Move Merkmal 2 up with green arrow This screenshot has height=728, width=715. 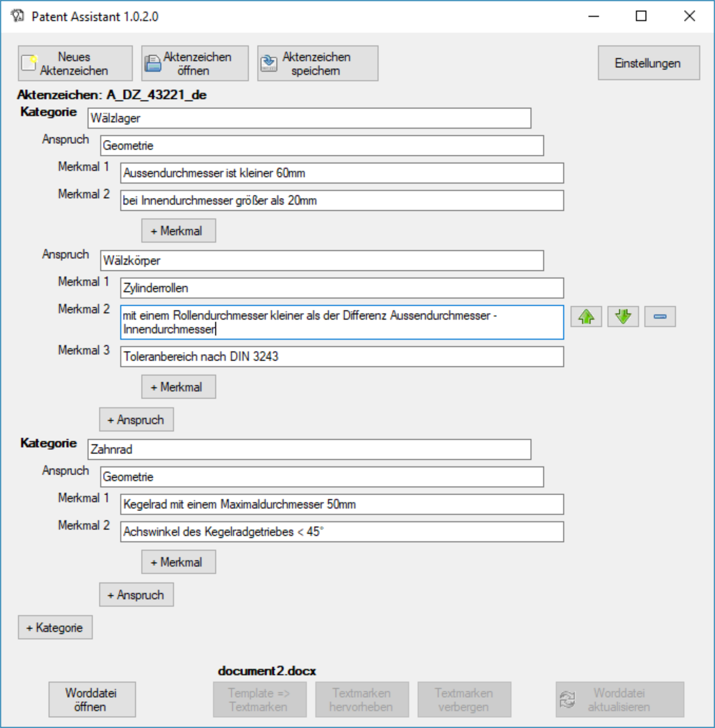pyautogui.click(x=586, y=316)
